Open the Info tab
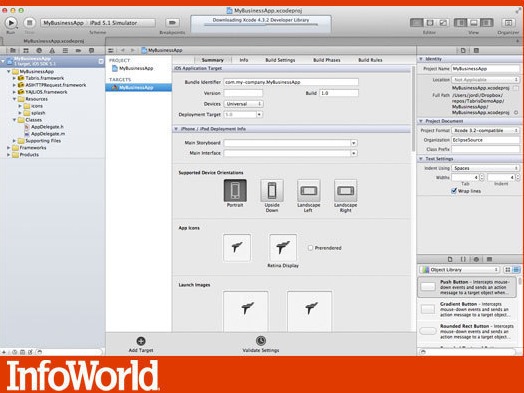Viewport: 524px width, 393px height. point(244,60)
